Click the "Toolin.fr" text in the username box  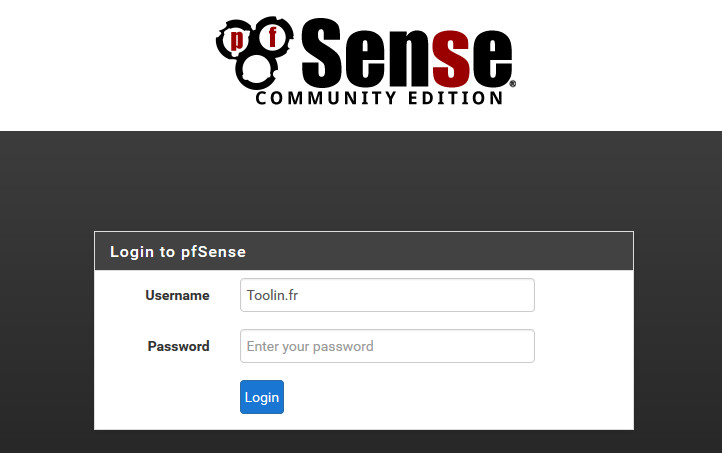[x=273, y=295]
